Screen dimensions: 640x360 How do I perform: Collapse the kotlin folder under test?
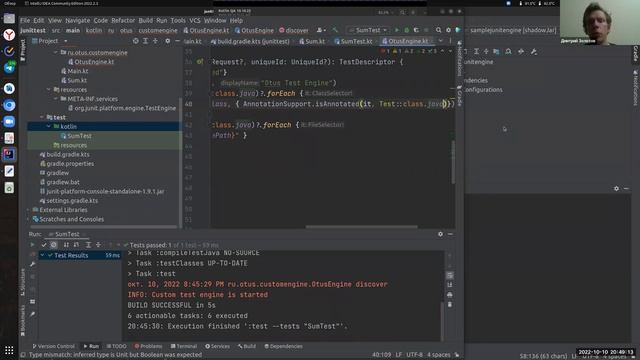pyautogui.click(x=49, y=127)
